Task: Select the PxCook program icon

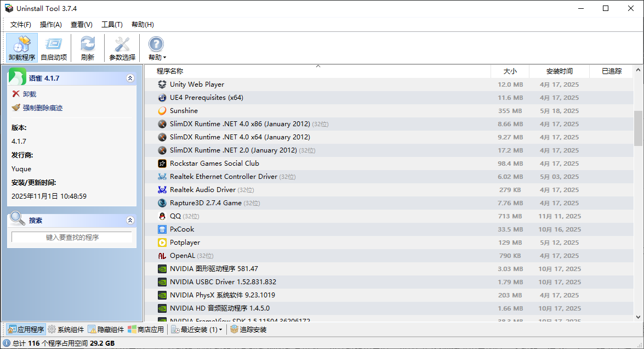Action: click(x=162, y=229)
